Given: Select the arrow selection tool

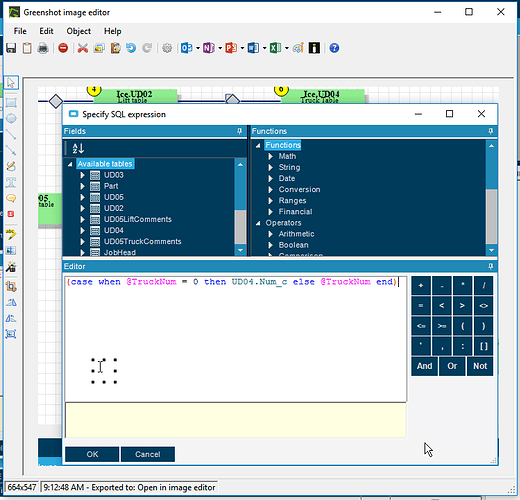Looking at the screenshot, I should click(x=11, y=83).
